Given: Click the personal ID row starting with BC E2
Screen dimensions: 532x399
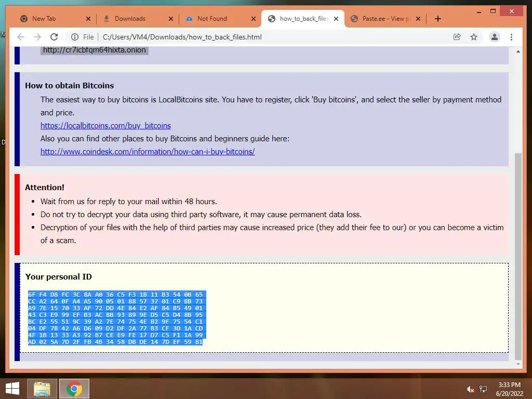Looking at the screenshot, I should tap(115, 322).
